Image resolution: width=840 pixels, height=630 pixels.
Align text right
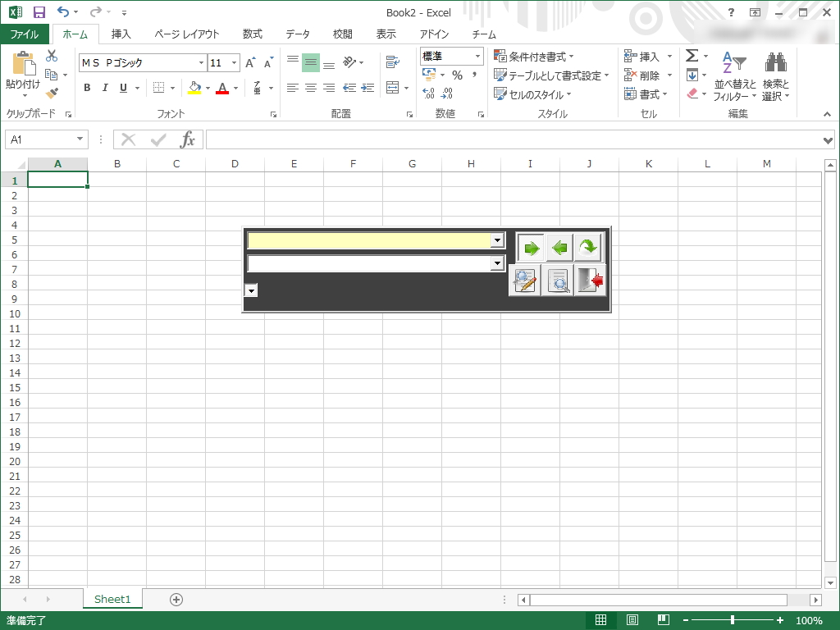pos(328,88)
